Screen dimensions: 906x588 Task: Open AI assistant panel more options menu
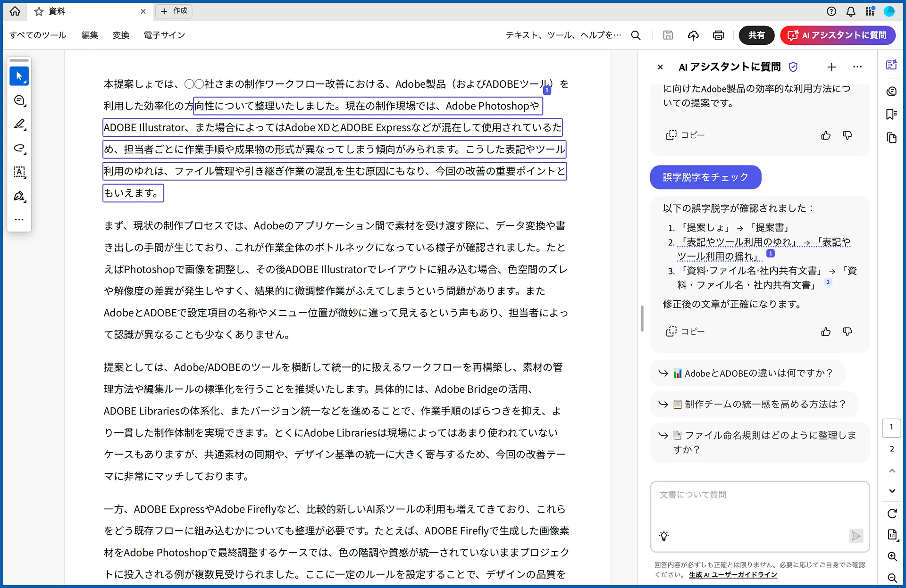pyautogui.click(x=857, y=67)
